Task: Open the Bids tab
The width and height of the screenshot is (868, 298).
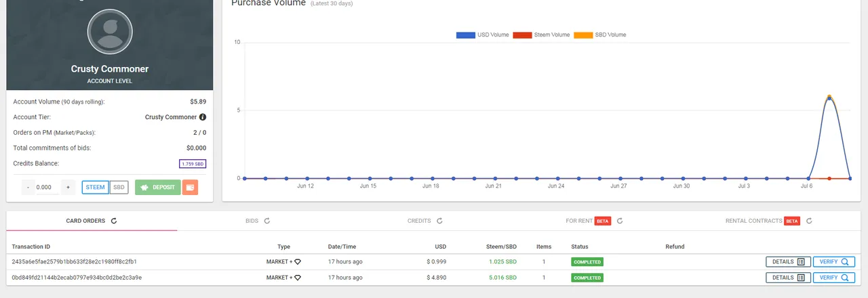Action: (x=252, y=221)
